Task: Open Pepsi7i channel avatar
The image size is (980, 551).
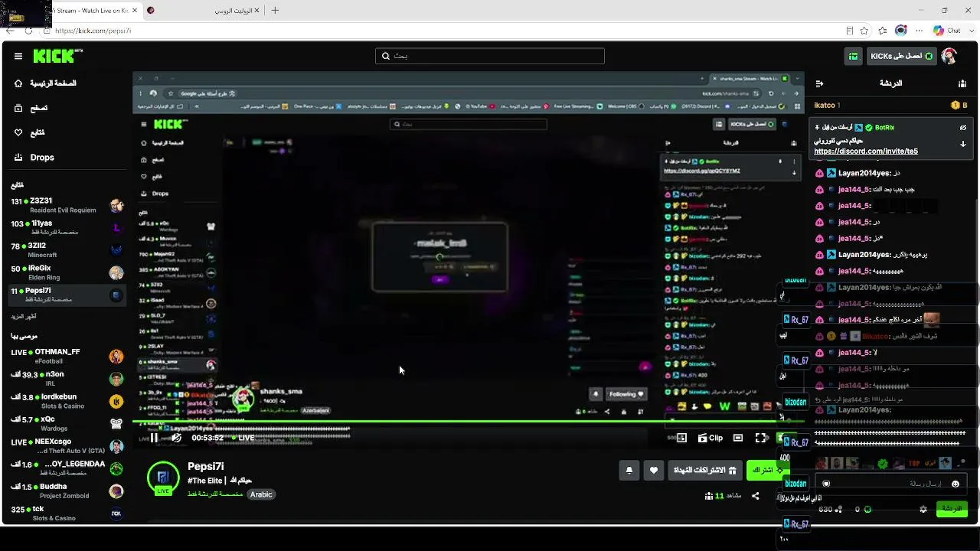Action: (163, 477)
